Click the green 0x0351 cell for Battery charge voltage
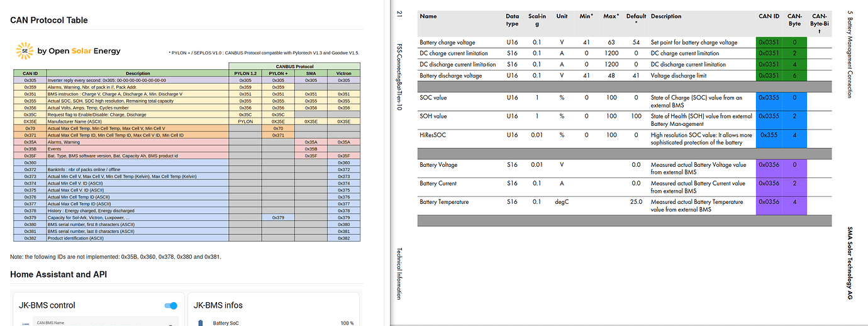Viewport: 868px width, 326px height. coord(768,42)
